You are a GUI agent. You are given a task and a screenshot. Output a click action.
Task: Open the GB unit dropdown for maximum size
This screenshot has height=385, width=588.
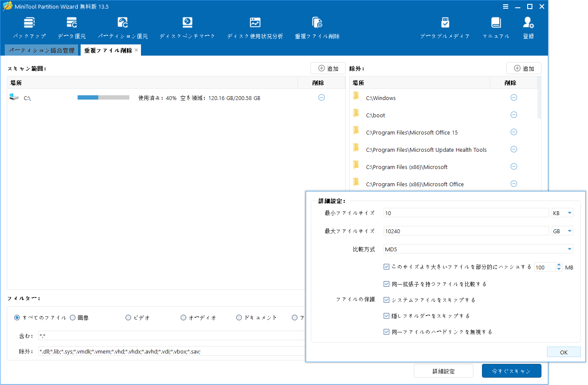point(562,231)
